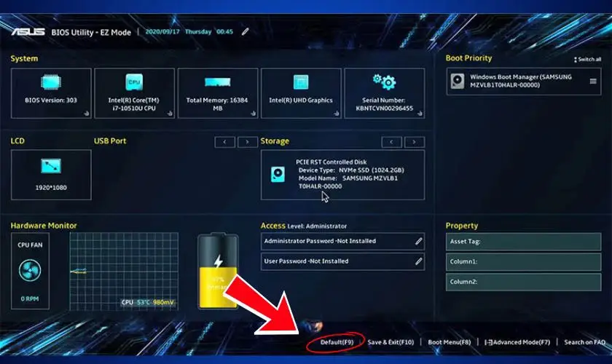612x364 pixels.
Task: Click the hand pointer in Serial Number tile
Action: tap(420, 114)
